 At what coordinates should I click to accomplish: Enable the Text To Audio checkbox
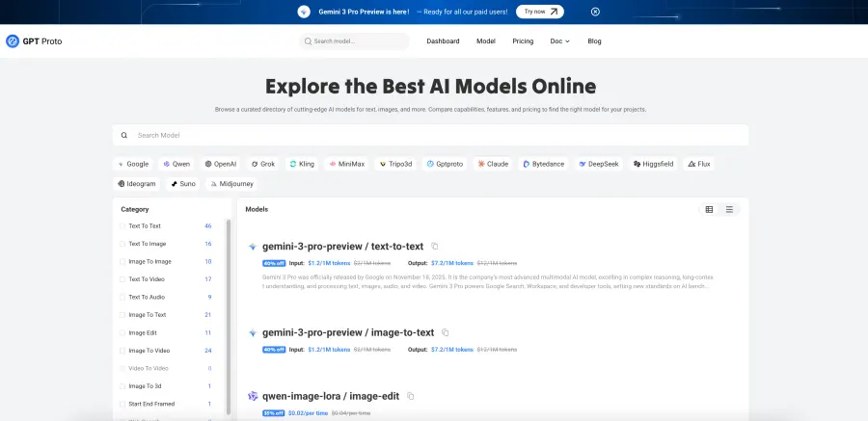[122, 297]
